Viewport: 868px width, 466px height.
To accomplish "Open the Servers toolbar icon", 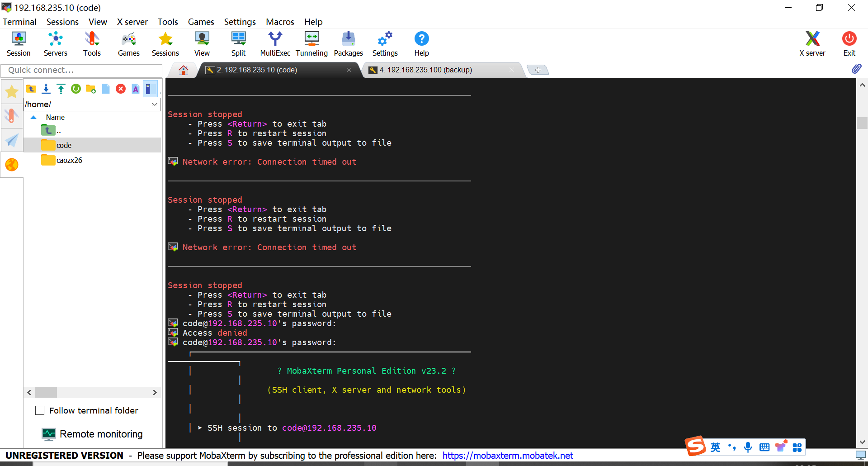I will [x=56, y=44].
